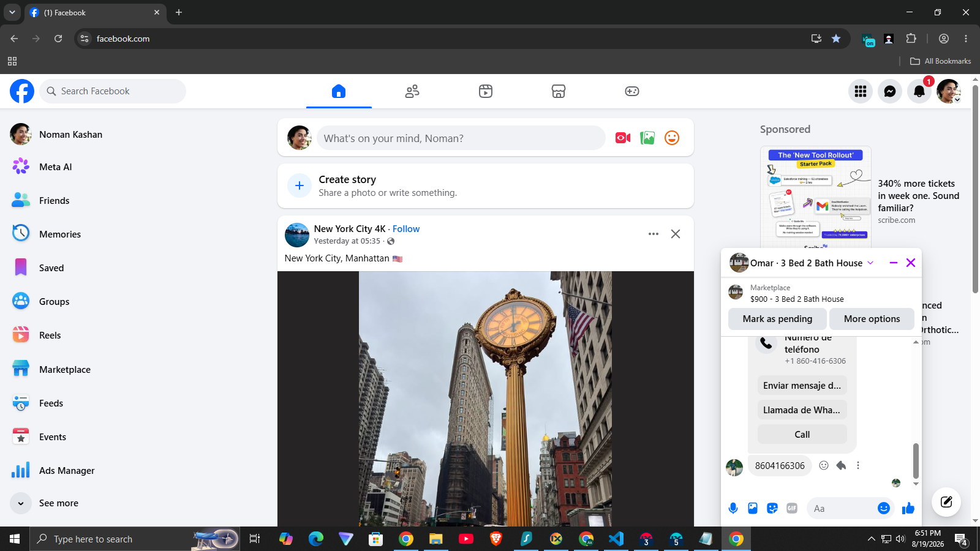Screen dimensions: 980x551
Task: Follow New York City 4K page
Action: 406,228
